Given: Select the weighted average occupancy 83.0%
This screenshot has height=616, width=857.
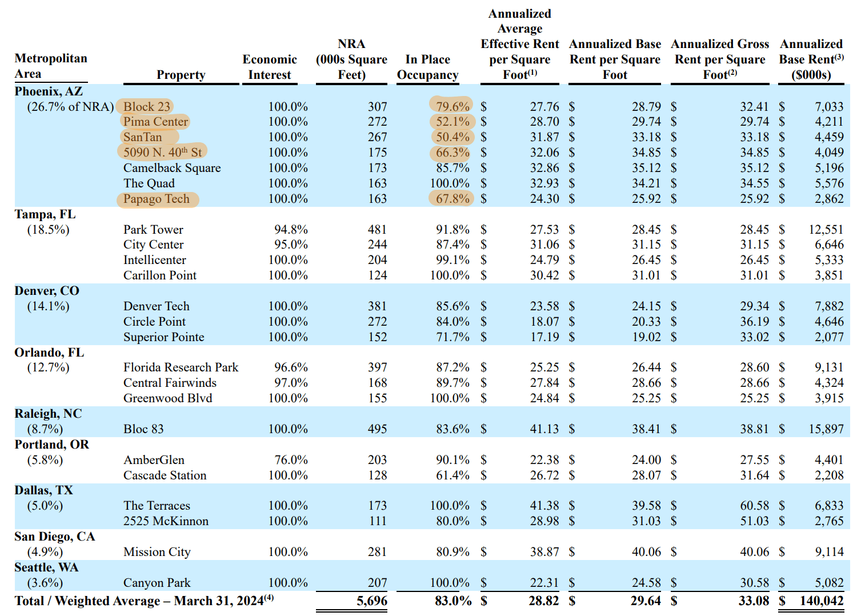Looking at the screenshot, I should point(453,601).
